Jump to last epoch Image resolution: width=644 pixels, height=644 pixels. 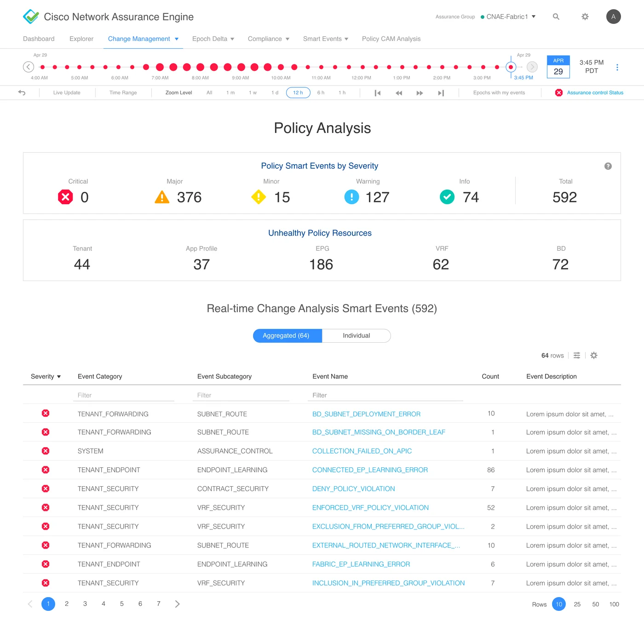point(441,93)
